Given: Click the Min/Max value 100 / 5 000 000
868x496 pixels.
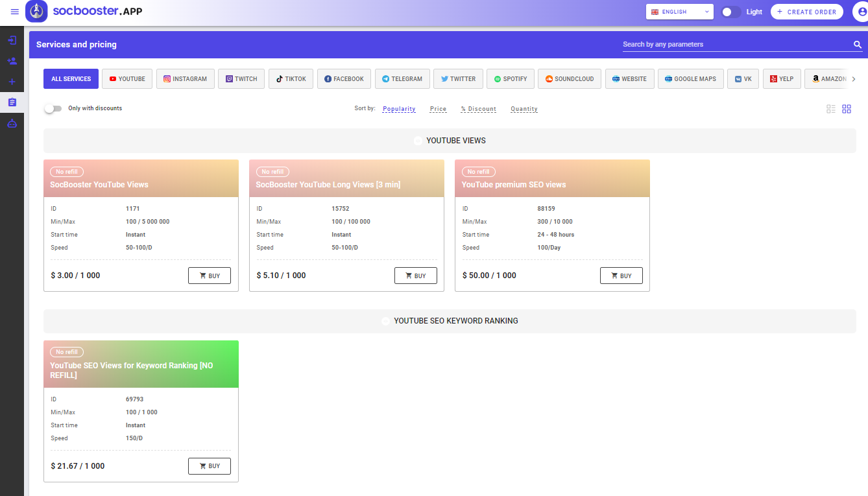Looking at the screenshot, I should point(148,222).
